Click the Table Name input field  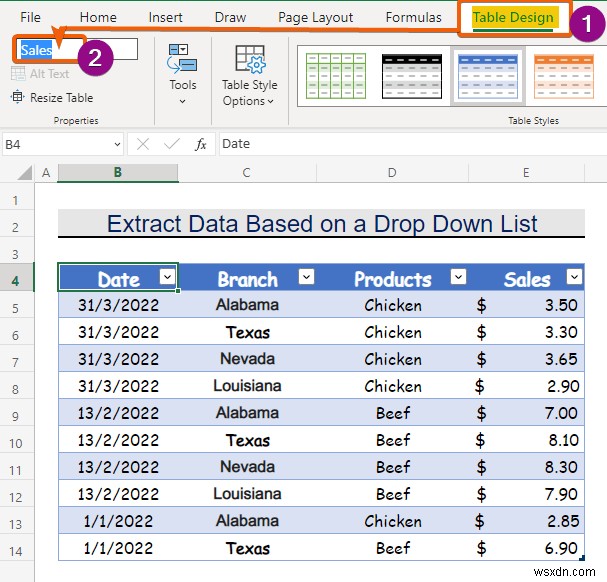click(77, 49)
